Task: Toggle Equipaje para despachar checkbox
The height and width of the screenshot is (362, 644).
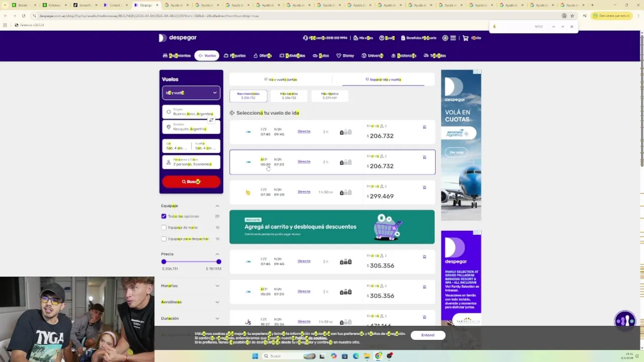Action: (x=164, y=239)
